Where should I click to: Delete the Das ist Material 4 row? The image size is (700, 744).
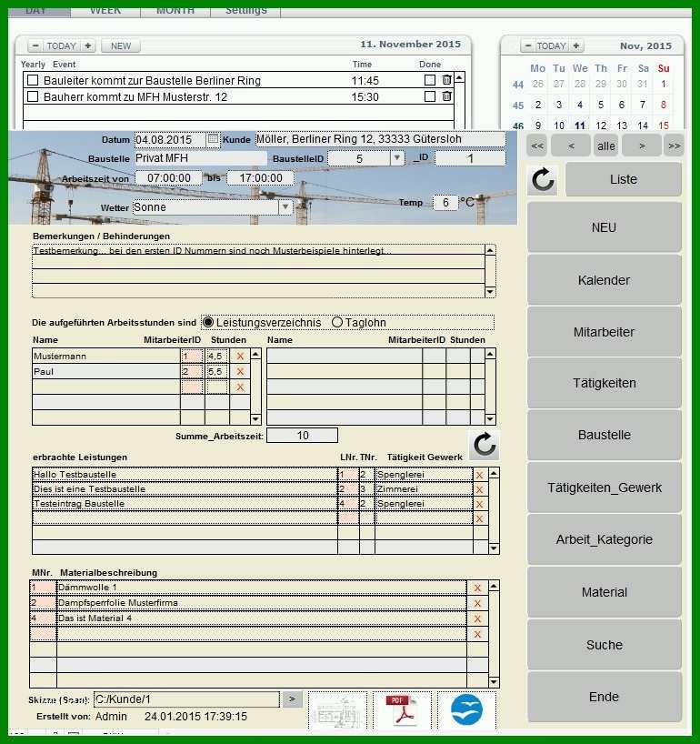coord(477,618)
